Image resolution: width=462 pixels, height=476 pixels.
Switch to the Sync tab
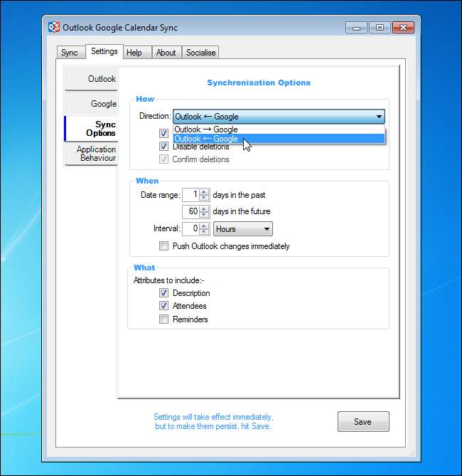click(70, 53)
